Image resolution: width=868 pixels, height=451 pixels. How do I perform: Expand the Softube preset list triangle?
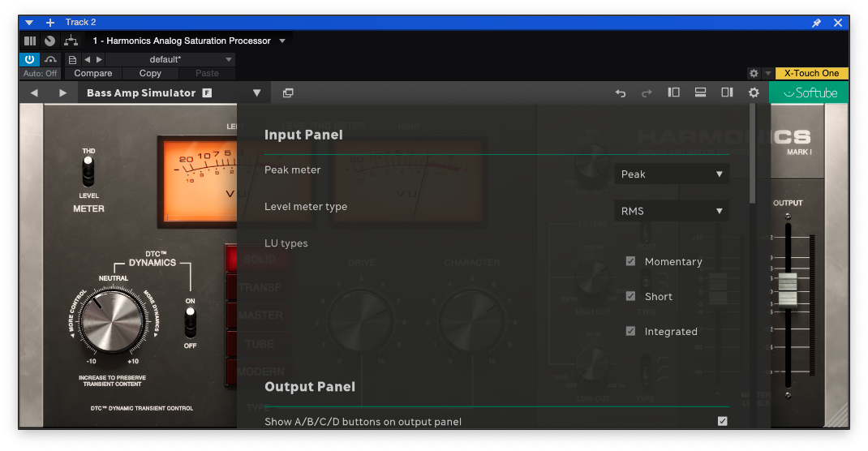coord(257,93)
